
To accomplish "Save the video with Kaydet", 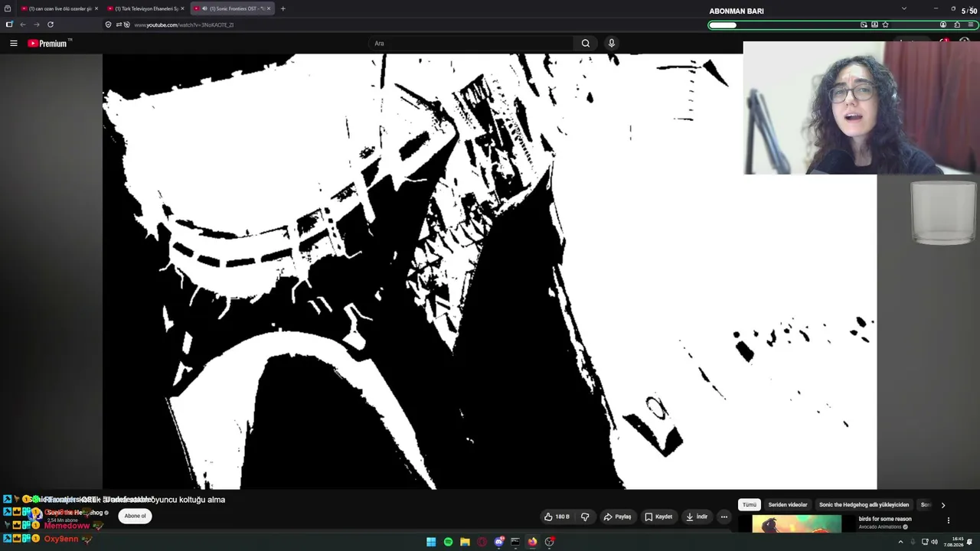I will (x=658, y=517).
